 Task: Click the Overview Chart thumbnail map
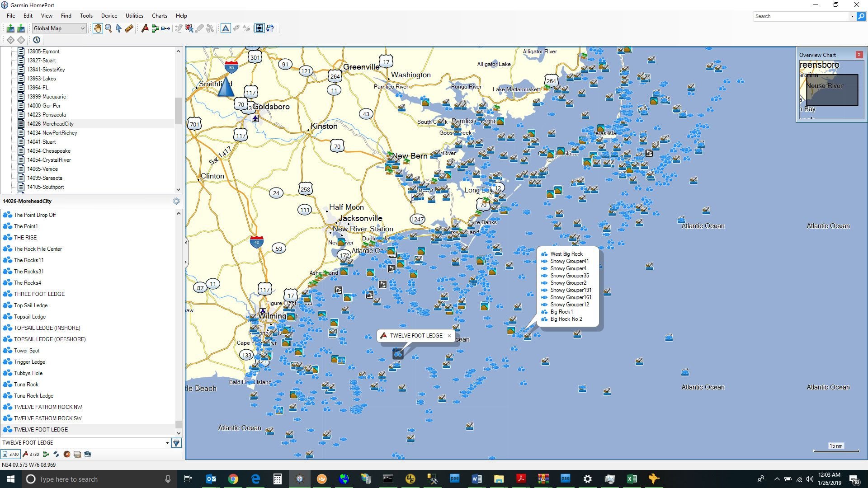tap(831, 90)
